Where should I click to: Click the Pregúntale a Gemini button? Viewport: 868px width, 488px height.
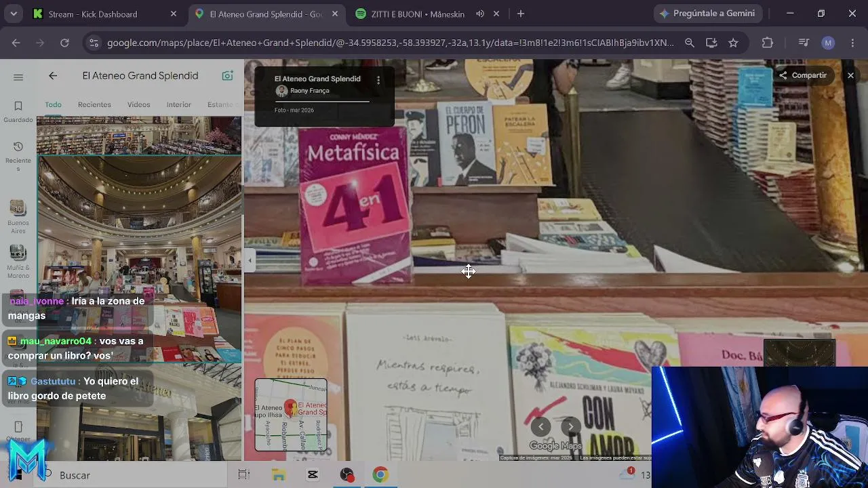708,14
